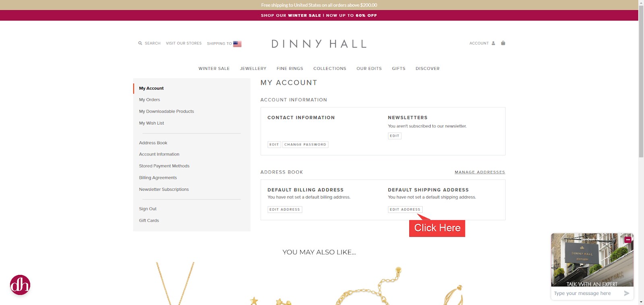644x305 pixels.
Task: Open Gift Cards page
Action: (149, 221)
